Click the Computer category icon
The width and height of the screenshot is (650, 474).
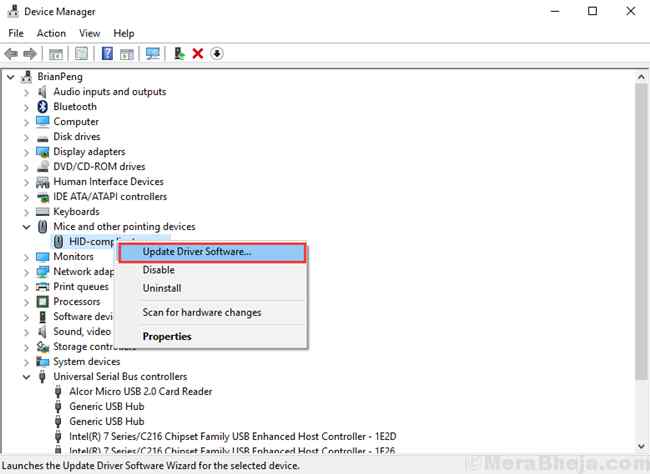click(42, 122)
